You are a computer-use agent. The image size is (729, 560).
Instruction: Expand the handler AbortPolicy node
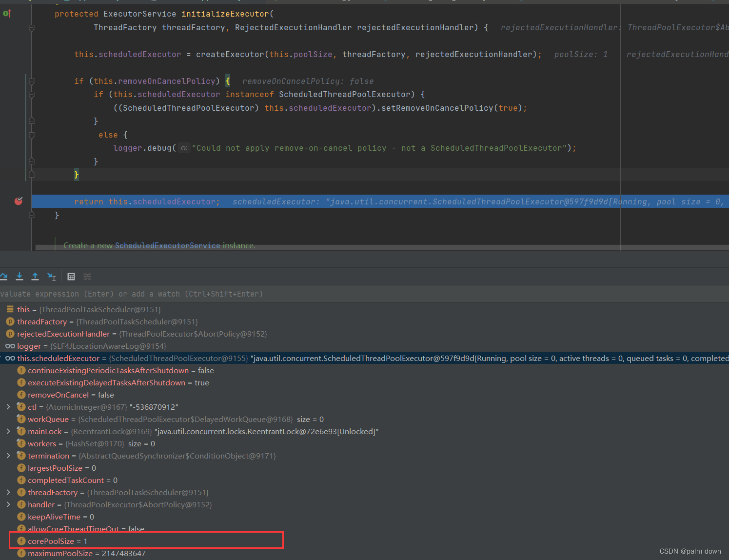pyautogui.click(x=8, y=504)
